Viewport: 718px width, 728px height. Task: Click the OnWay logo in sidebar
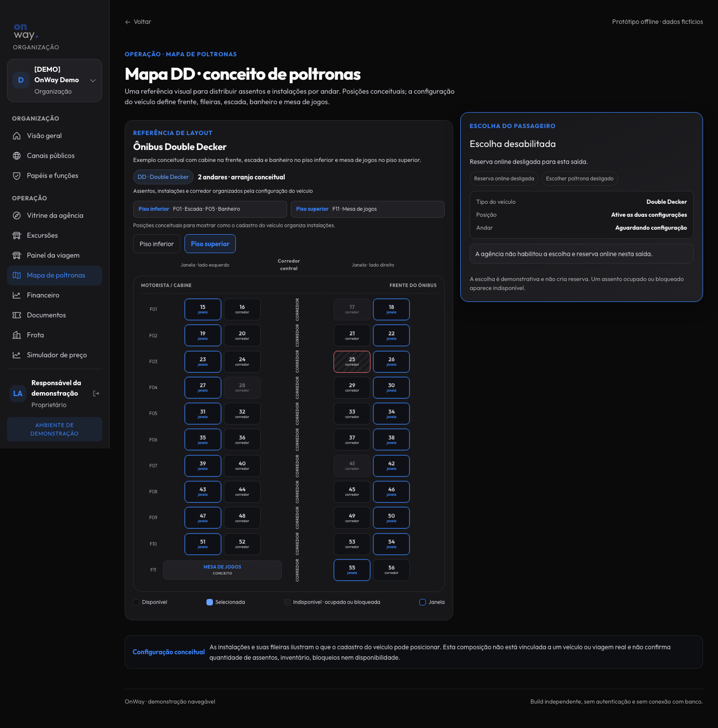[26, 31]
